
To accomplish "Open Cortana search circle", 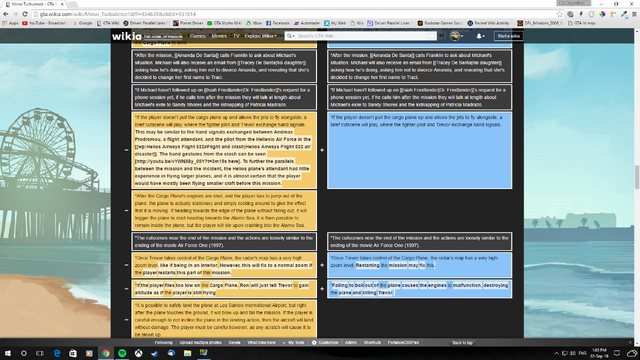I will [x=24, y=353].
